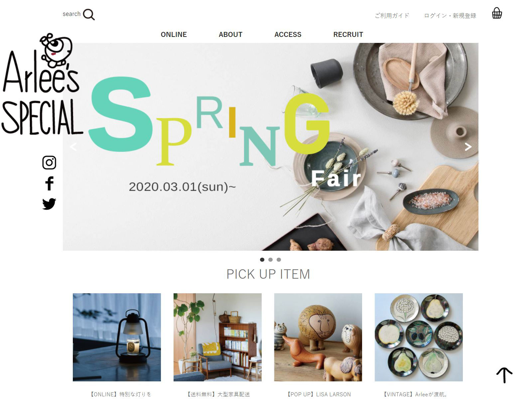The image size is (532, 399).
Task: Open the RECRUIT menu item
Action: [348, 35]
